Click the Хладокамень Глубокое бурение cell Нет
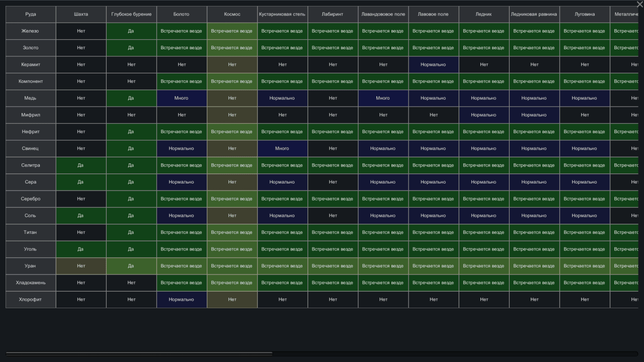 131,283
